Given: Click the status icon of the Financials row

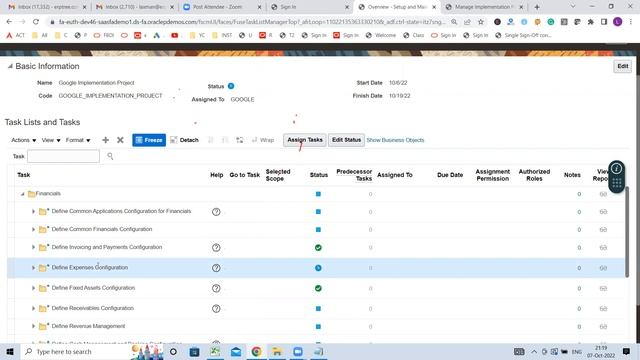Looking at the screenshot, I should (318, 194).
